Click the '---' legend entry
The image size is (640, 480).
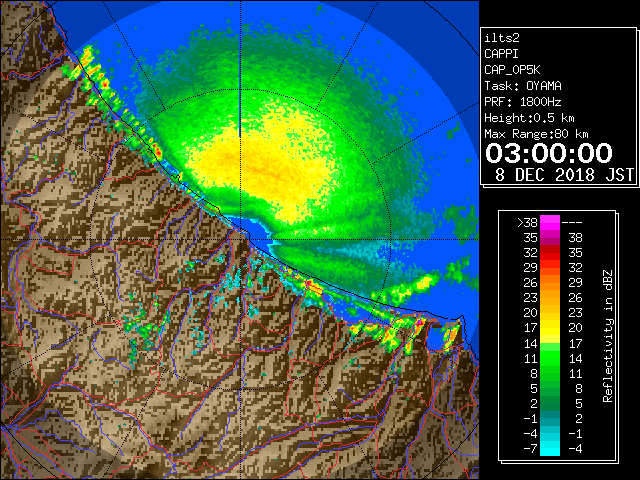click(x=572, y=223)
